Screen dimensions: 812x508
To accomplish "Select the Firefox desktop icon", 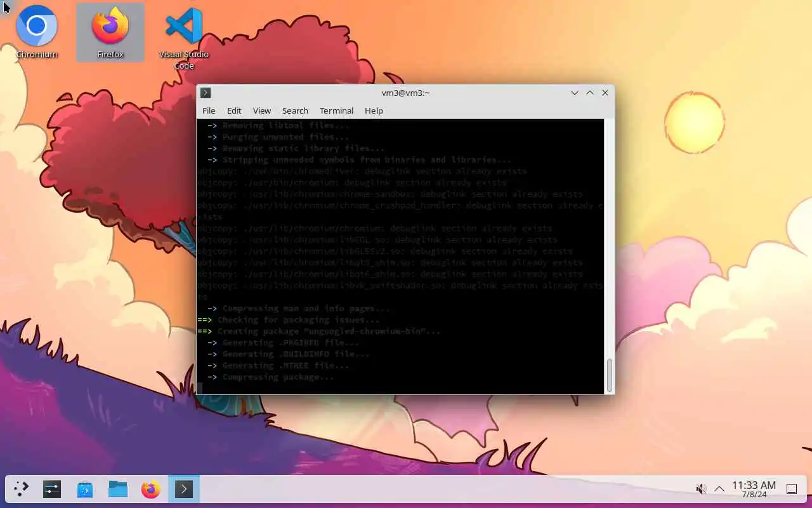I will tap(110, 32).
